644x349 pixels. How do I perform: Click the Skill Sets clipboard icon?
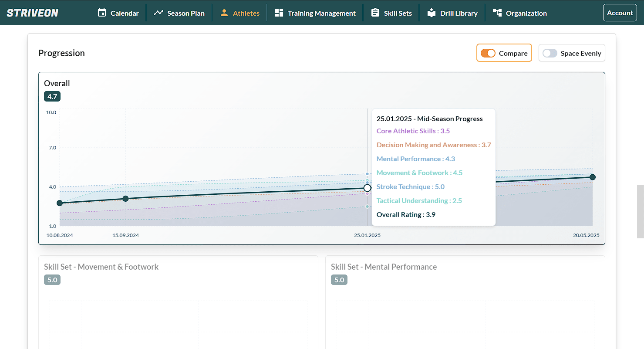[375, 13]
